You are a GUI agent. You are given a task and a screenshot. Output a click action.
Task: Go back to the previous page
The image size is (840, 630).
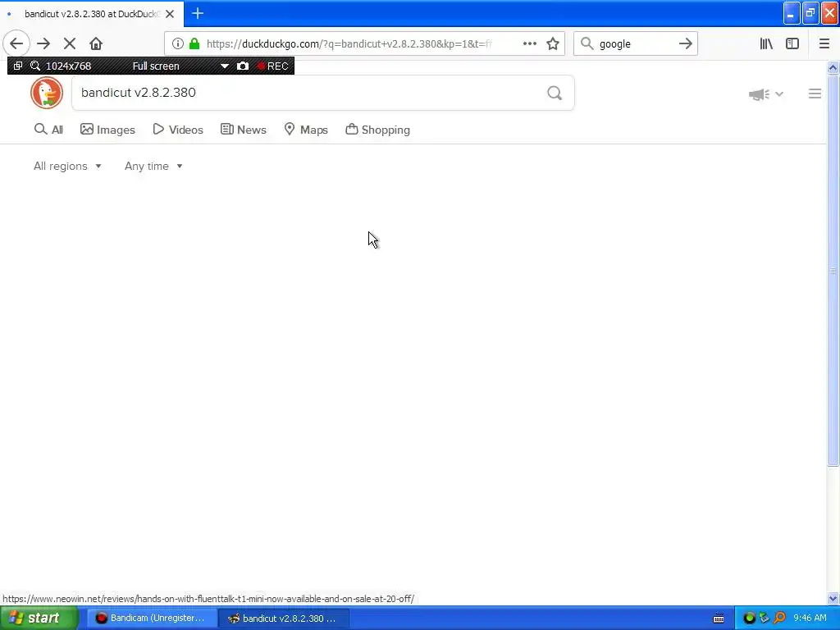coord(16,43)
